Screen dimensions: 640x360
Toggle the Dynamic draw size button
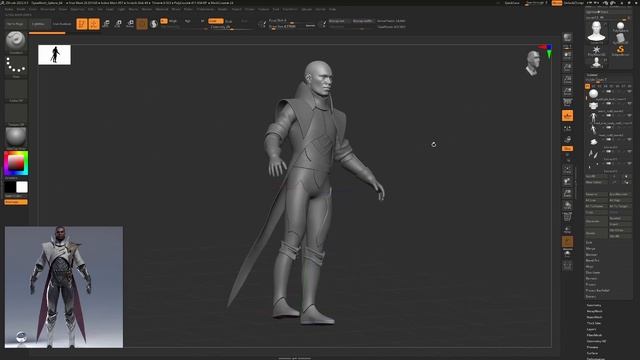pos(310,26)
